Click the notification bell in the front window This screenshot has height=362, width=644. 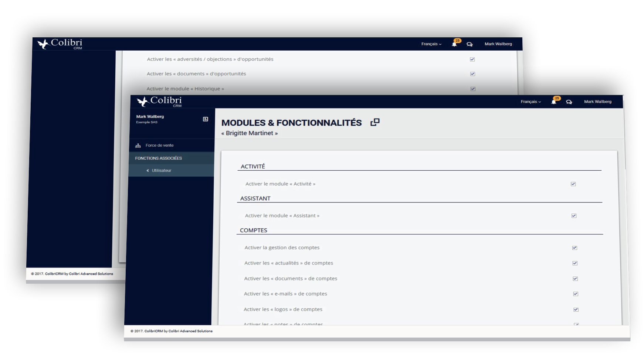(x=554, y=102)
